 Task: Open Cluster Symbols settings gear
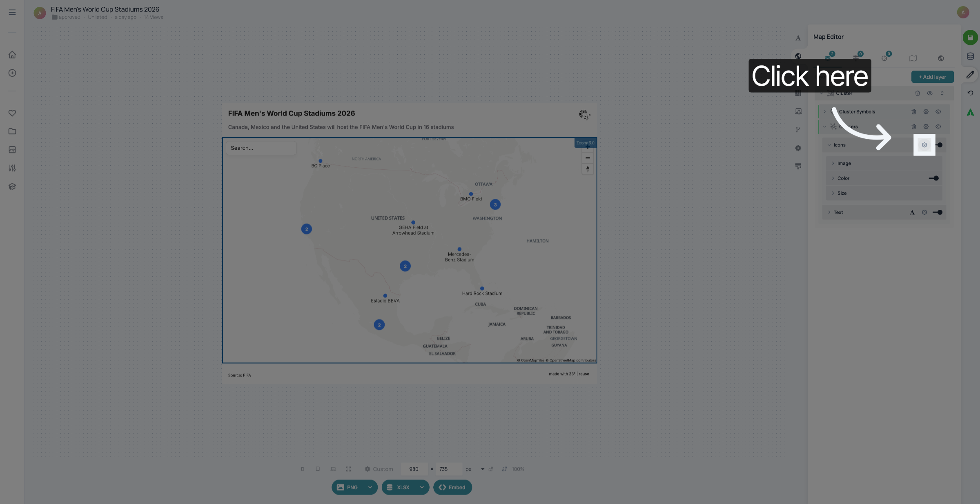(x=926, y=112)
